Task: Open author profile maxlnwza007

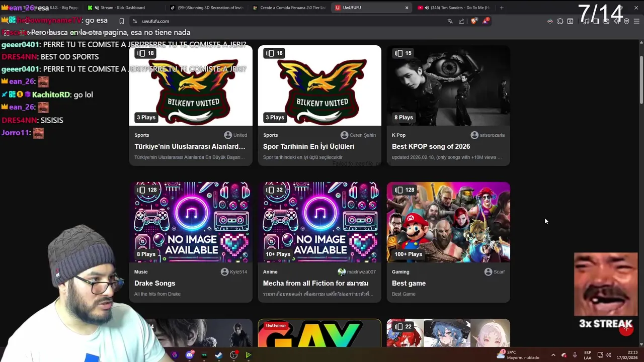Action: (x=357, y=271)
